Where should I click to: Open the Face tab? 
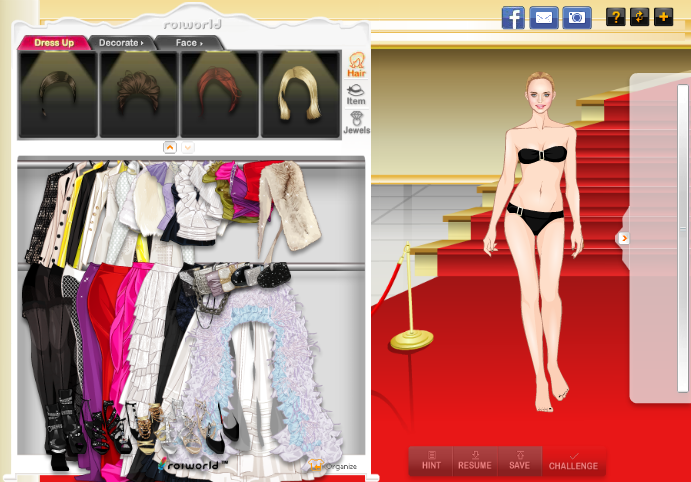[x=187, y=43]
